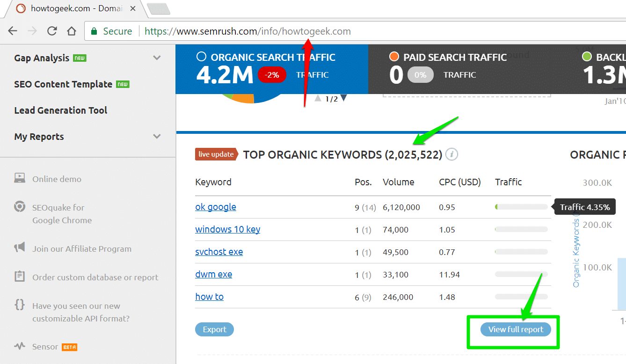
Task: Click the 4.2M organic traffic figure
Action: (225, 75)
